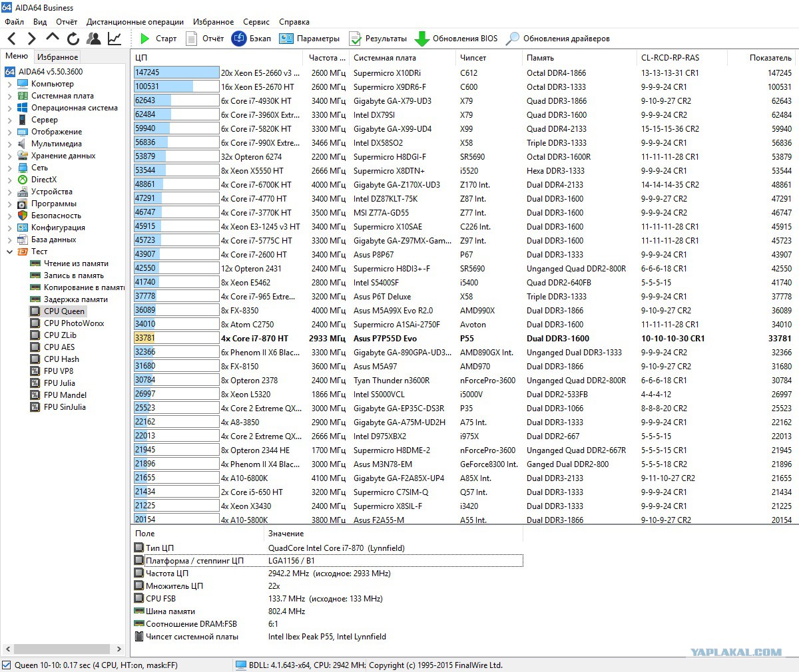Screen dimensions: 799x672
Task: Collapse the Тест tree node
Action: (9, 252)
